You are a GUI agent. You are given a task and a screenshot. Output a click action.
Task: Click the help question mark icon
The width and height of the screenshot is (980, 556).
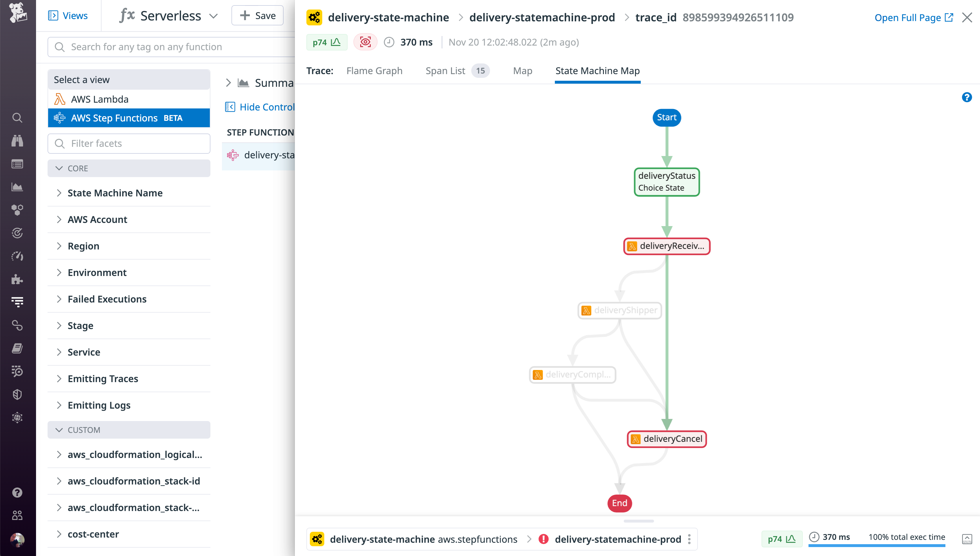point(967,97)
